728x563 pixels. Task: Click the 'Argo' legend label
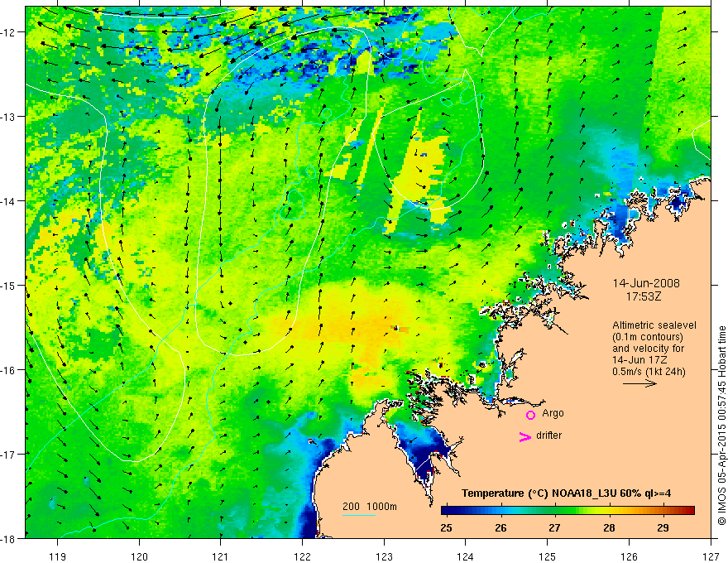553,413
